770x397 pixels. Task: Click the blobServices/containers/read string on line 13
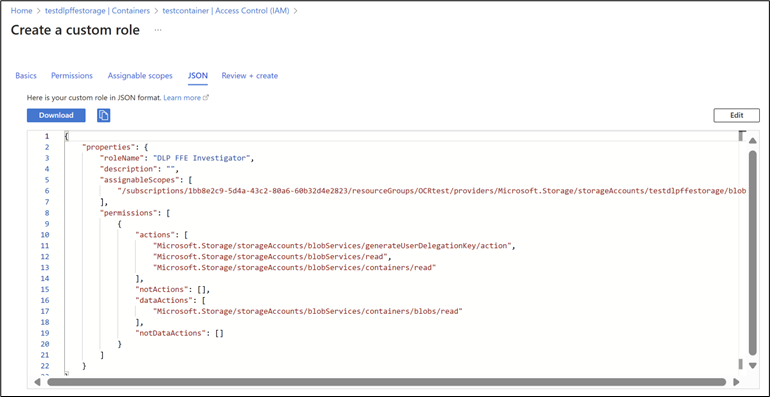295,267
